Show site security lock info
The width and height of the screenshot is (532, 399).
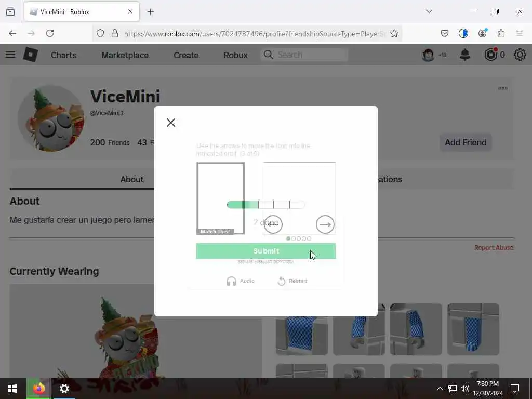coord(115,33)
